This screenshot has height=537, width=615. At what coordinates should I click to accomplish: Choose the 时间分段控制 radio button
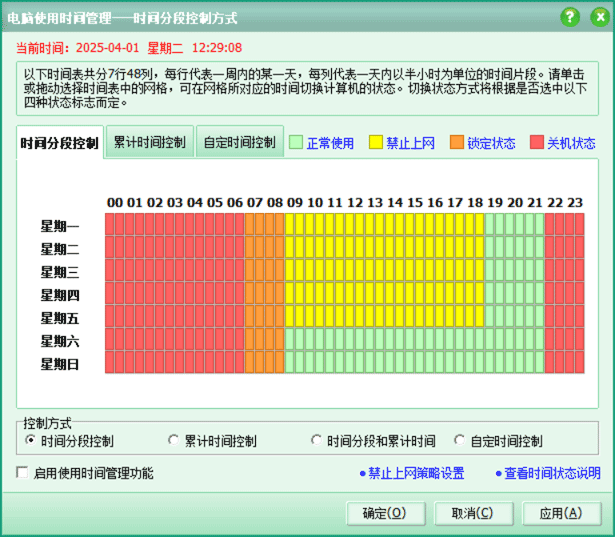[x=30, y=441]
